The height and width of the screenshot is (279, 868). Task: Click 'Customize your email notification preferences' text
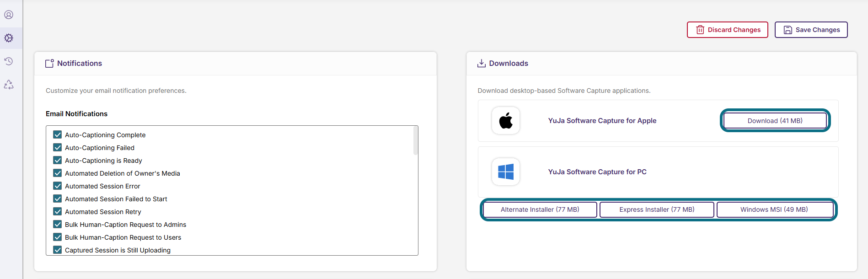(x=116, y=91)
